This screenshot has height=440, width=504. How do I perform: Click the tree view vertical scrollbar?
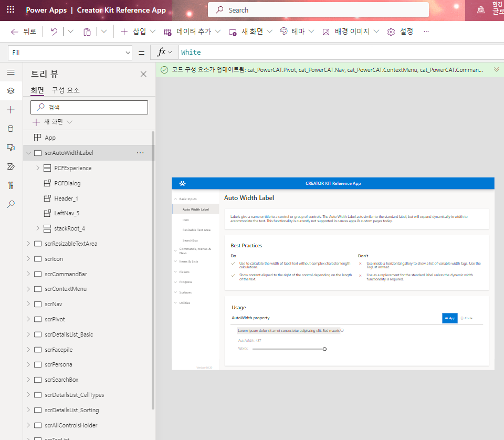[153, 270]
